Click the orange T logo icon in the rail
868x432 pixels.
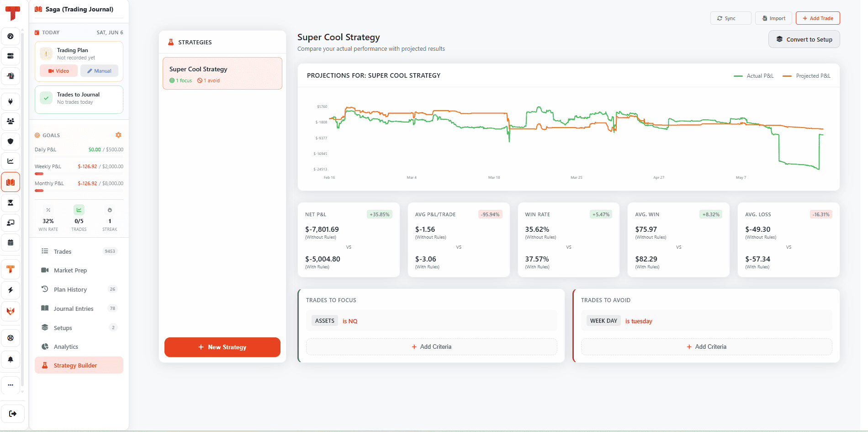pos(11,269)
